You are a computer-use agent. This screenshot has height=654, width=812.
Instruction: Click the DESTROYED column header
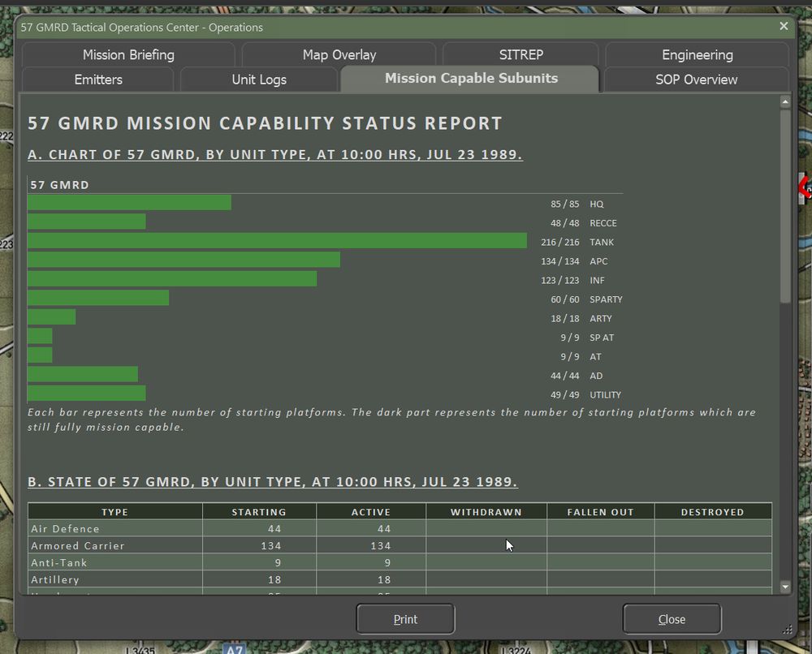point(712,512)
